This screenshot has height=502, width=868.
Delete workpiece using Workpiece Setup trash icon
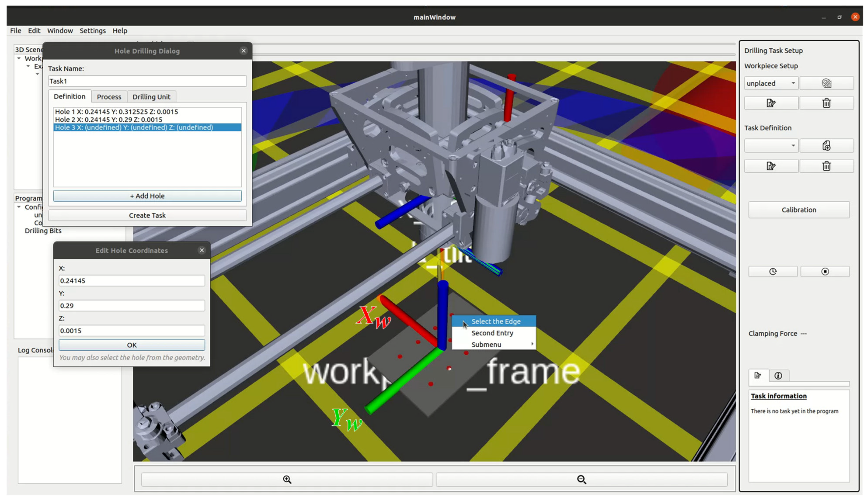point(826,103)
